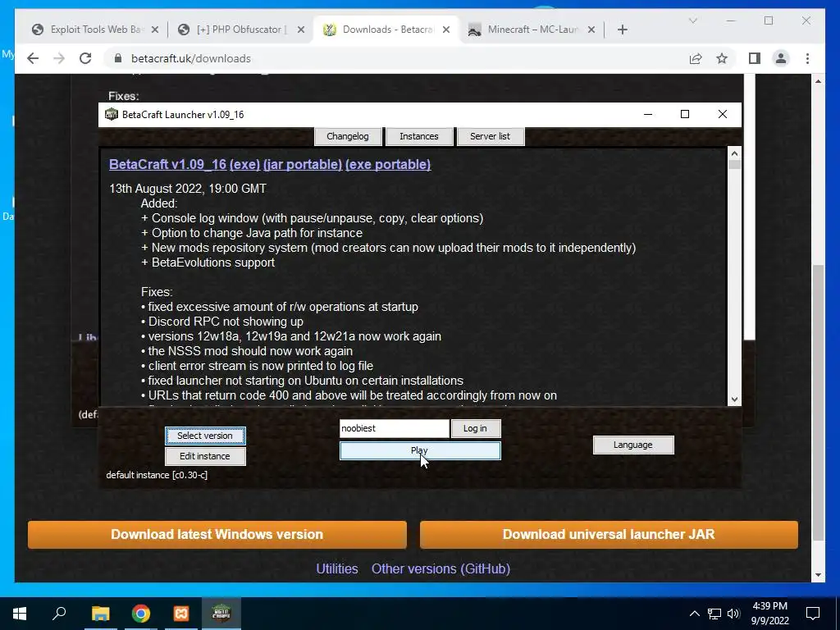Open File Explorer from taskbar
Screen dimensions: 840x630
[100, 614]
